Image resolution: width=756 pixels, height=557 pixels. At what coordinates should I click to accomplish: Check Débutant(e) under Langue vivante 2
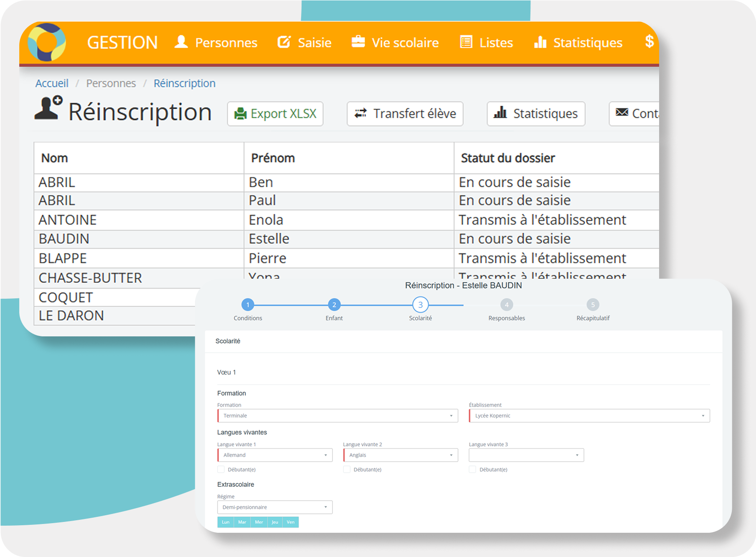click(x=347, y=469)
